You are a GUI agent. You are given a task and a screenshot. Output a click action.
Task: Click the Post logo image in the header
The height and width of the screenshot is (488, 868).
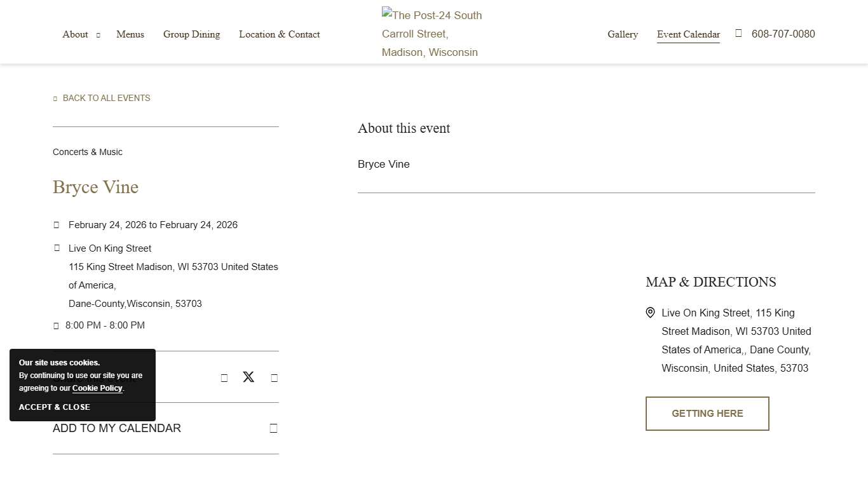(x=432, y=34)
